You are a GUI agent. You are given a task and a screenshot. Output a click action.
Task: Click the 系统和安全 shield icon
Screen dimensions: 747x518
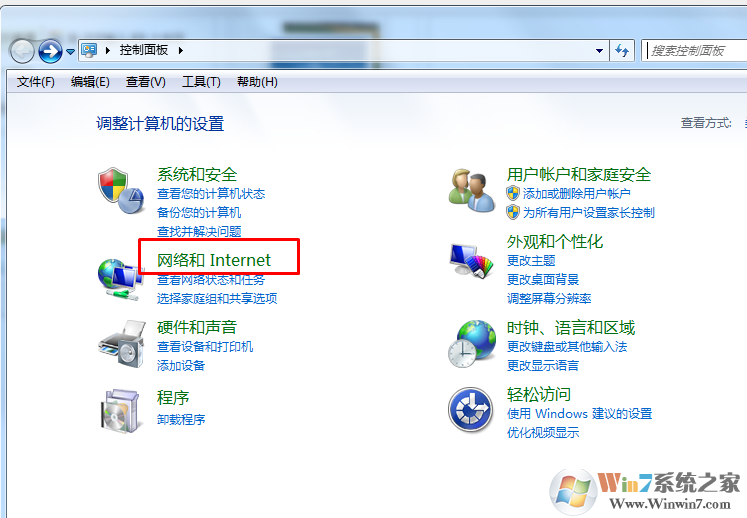coord(121,191)
